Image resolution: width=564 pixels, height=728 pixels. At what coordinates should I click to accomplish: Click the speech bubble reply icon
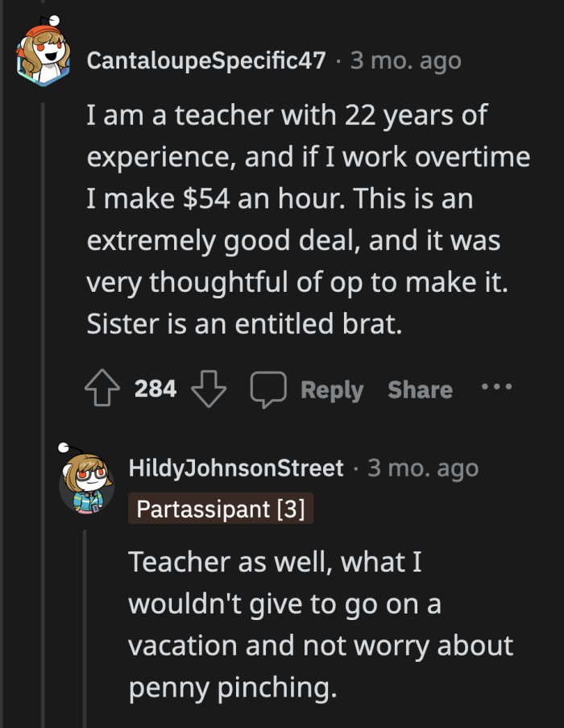tap(267, 389)
